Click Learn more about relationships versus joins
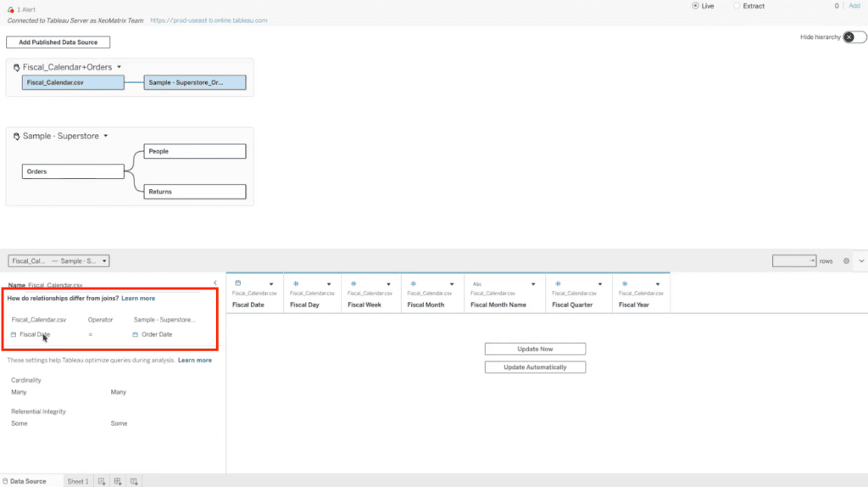Screen dimensions: 868x487 tap(138, 298)
